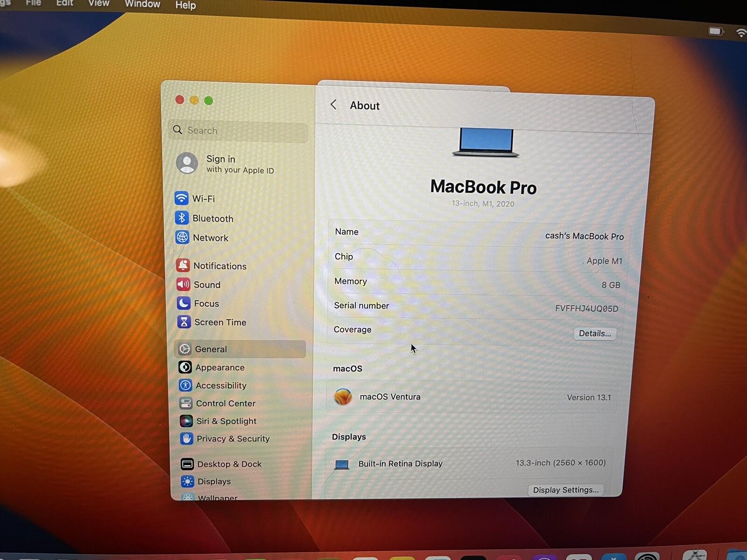Viewport: 747px width, 560px height.
Task: Click the Wi-Fi menu bar icon
Action: pyautogui.click(x=741, y=33)
